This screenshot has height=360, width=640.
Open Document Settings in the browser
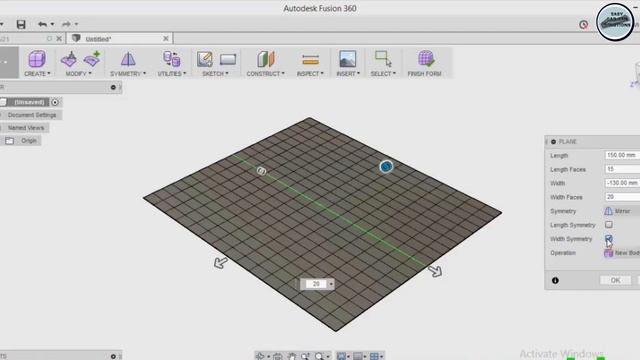(x=32, y=115)
